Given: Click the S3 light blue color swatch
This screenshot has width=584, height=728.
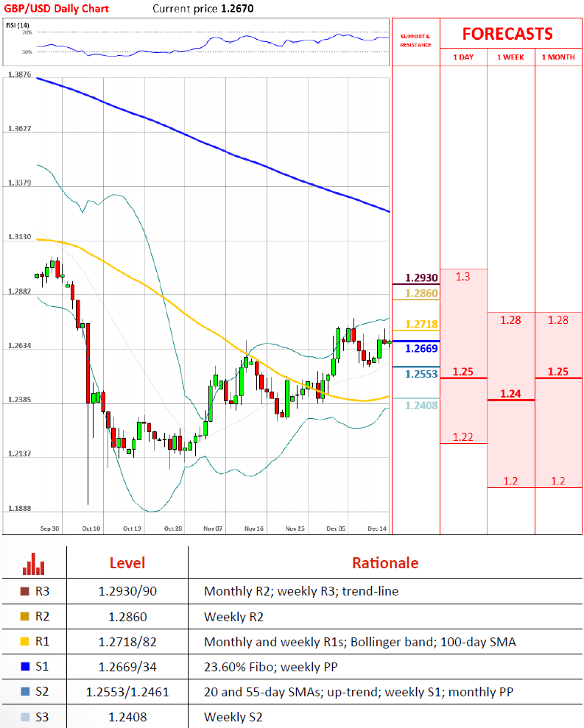Looking at the screenshot, I should click(x=25, y=717).
